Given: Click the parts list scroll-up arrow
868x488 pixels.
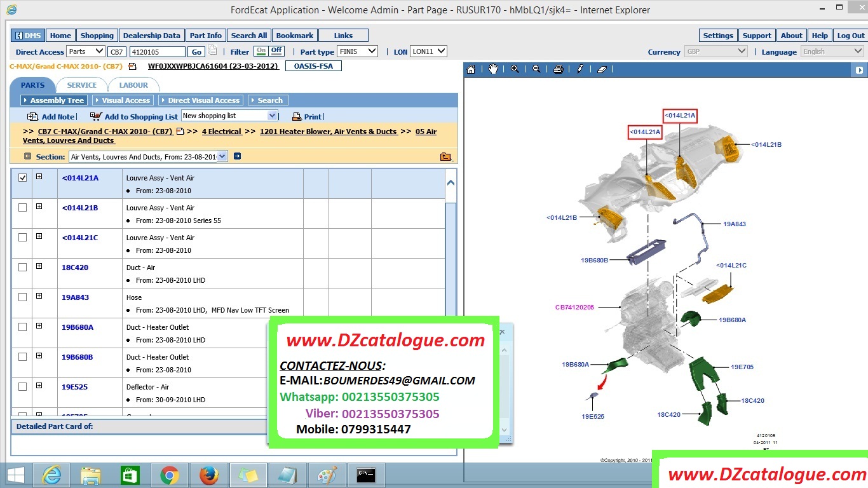Looking at the screenshot, I should point(451,183).
